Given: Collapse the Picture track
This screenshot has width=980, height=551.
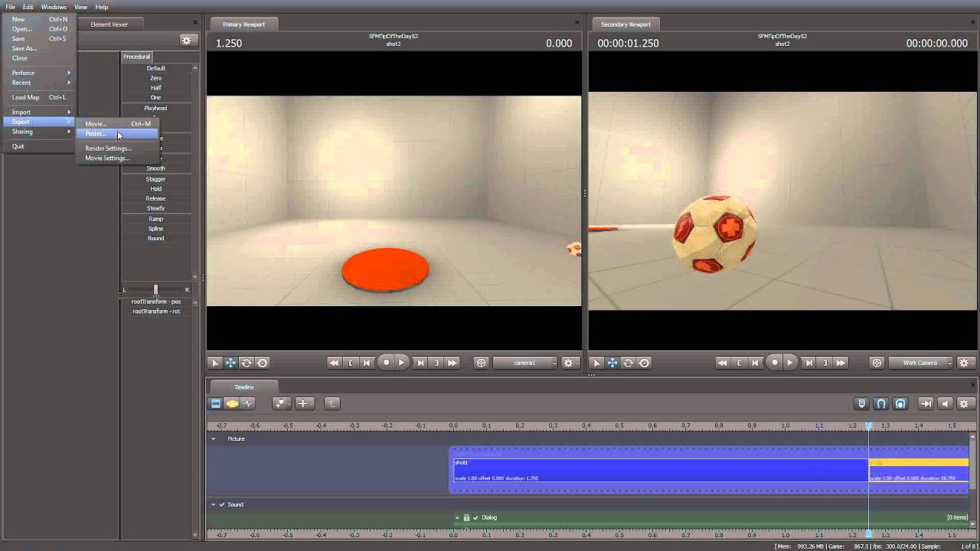Looking at the screenshot, I should (x=214, y=439).
